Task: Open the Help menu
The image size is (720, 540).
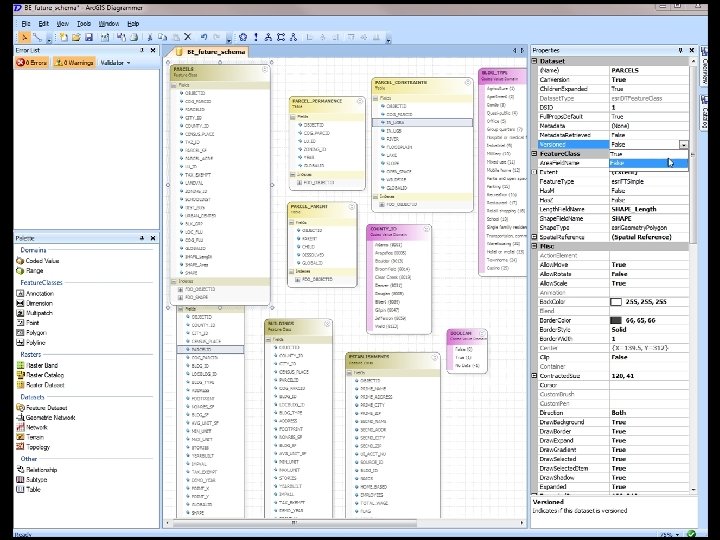Action: 133,23
